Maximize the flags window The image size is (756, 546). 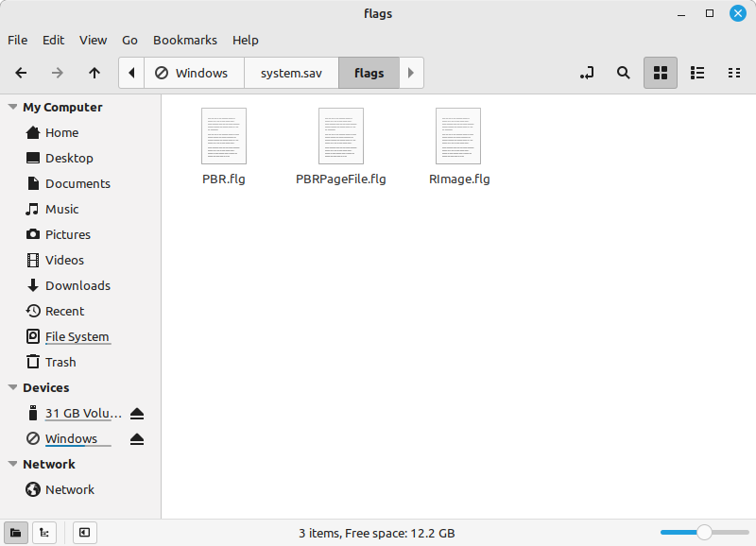pos(710,13)
